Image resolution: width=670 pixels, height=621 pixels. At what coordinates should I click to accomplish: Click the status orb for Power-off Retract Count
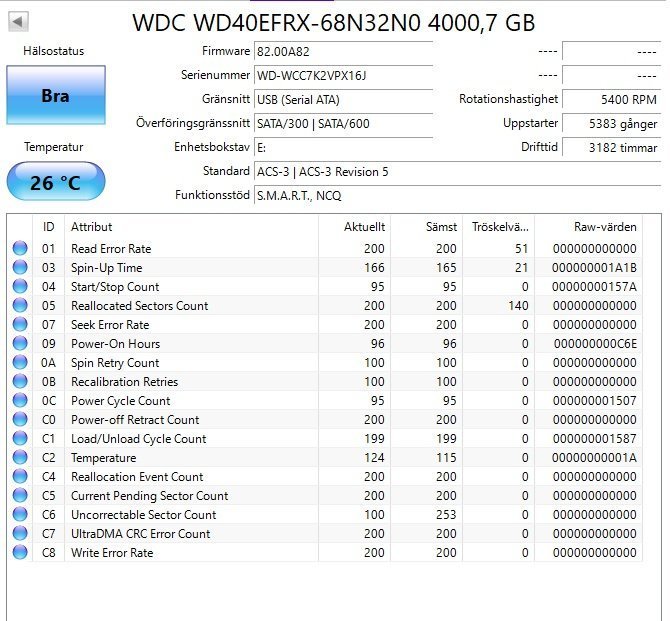(x=20, y=419)
